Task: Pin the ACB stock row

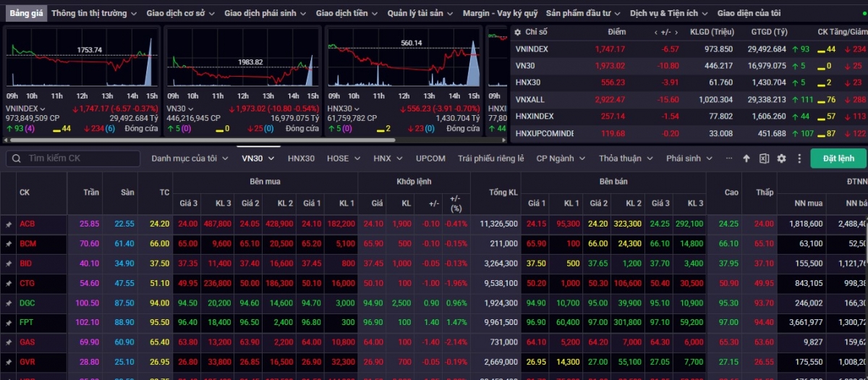Action: [x=9, y=224]
